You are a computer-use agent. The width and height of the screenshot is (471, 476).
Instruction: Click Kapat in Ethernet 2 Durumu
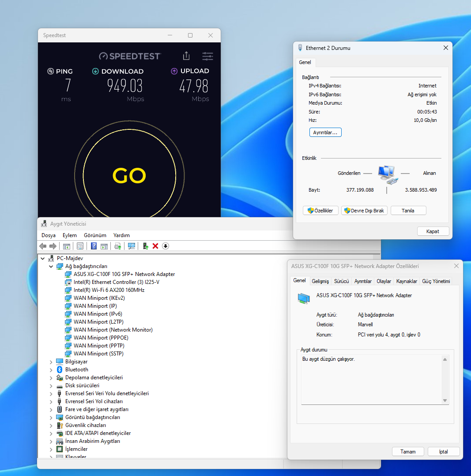click(433, 231)
